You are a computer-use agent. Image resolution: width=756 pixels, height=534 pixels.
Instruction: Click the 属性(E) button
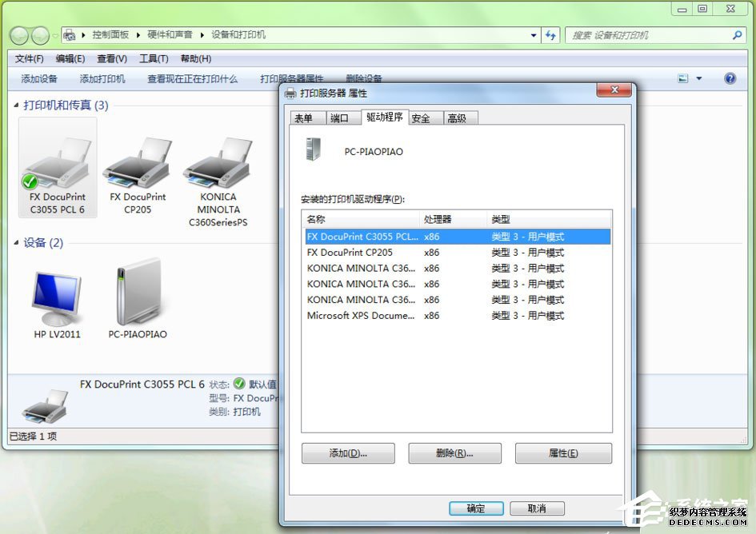[563, 453]
